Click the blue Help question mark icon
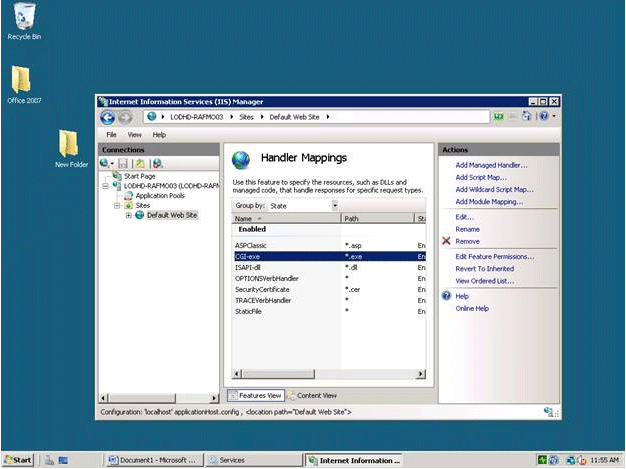 point(446,296)
